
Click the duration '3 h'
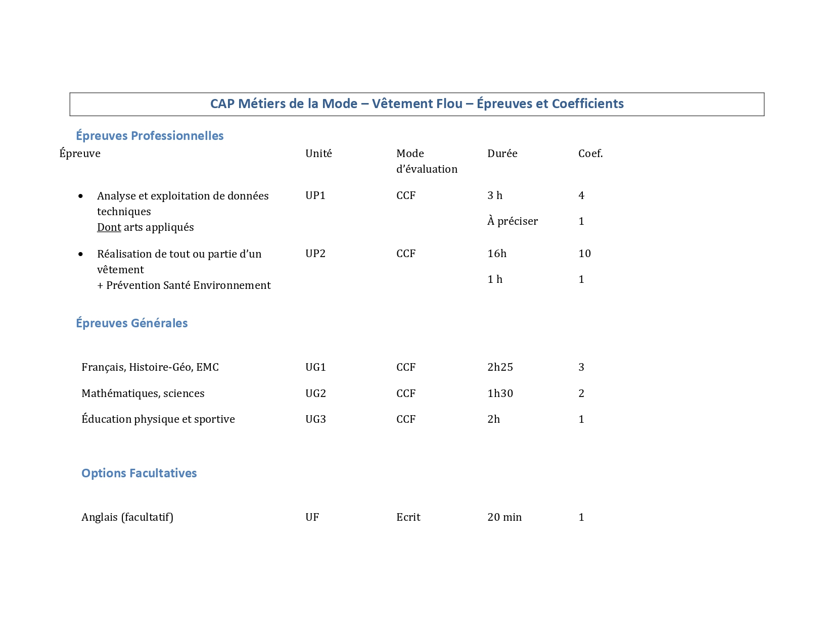click(495, 195)
